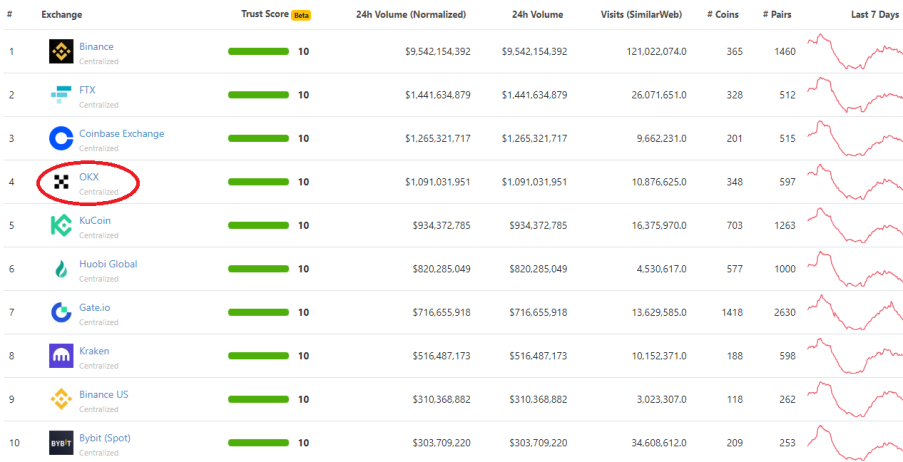The width and height of the screenshot is (903, 462).
Task: Click Coinbase Exchange coins count 201
Action: click(x=734, y=139)
